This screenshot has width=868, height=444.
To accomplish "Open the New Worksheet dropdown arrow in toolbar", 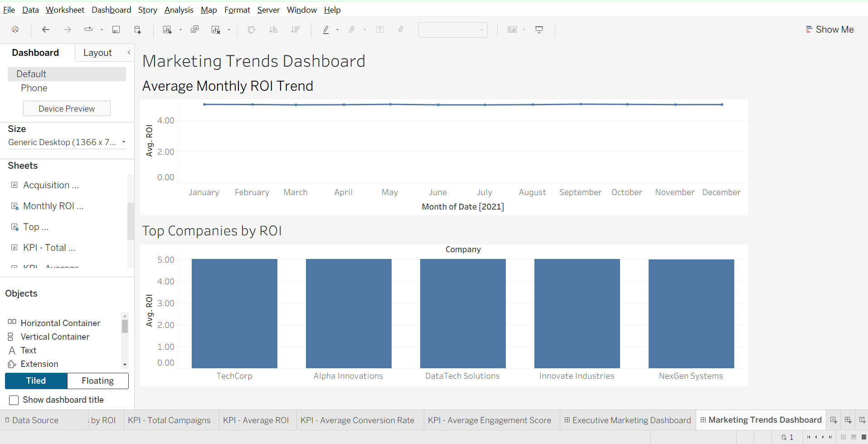I will coord(180,30).
